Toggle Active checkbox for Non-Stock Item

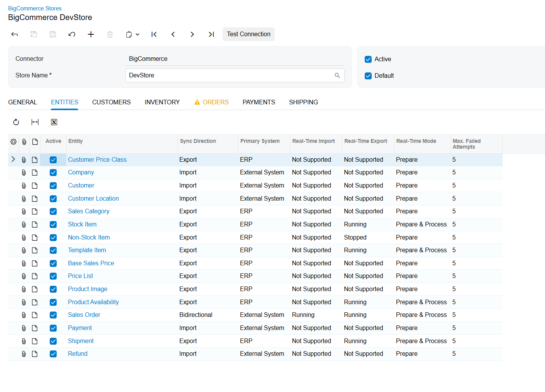[x=53, y=238]
